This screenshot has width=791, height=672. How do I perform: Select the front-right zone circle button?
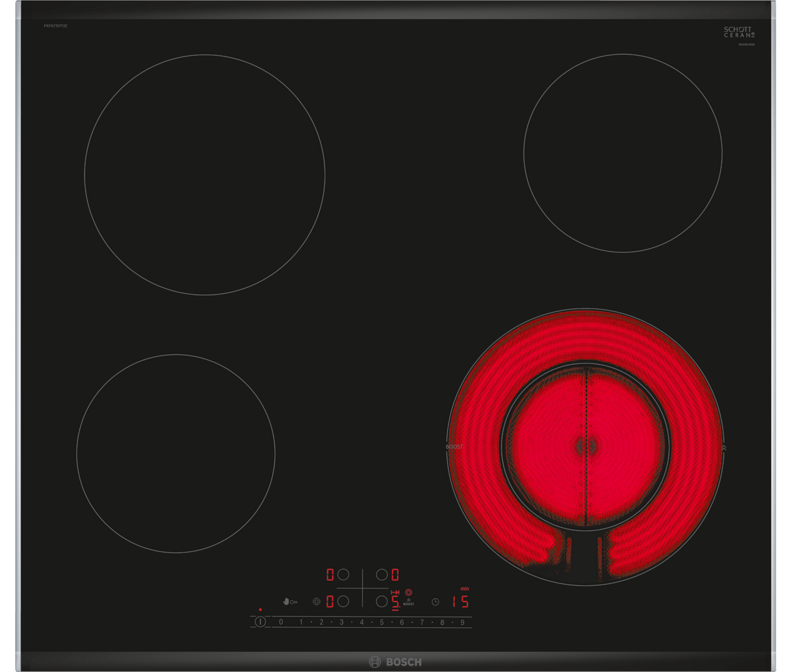[x=381, y=601]
